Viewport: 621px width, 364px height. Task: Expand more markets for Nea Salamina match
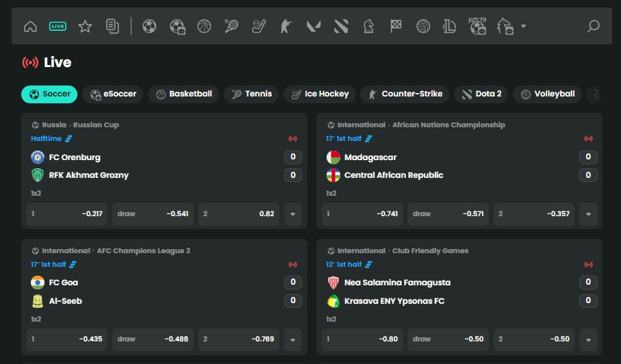[x=589, y=339]
